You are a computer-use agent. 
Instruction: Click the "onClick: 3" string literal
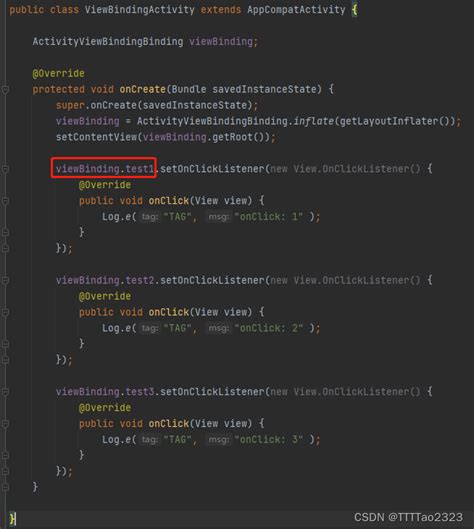click(269, 440)
